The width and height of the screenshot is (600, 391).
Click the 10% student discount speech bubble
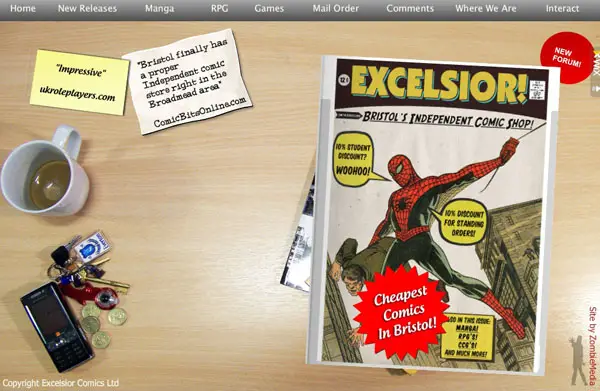click(354, 159)
